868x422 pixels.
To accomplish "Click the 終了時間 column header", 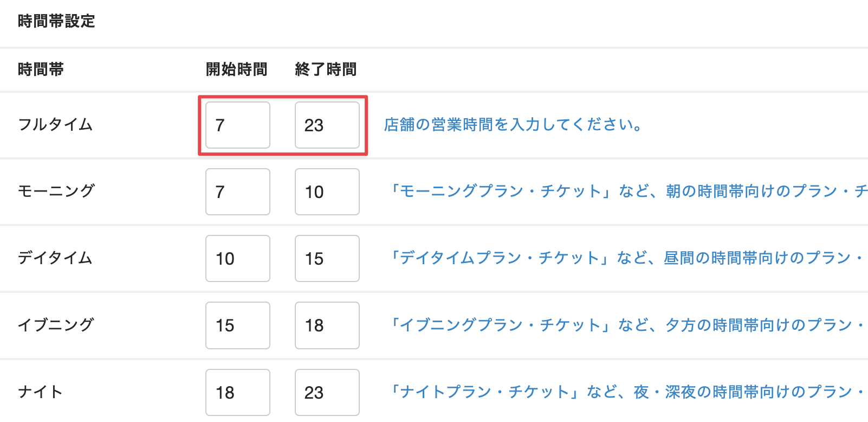I will [326, 69].
